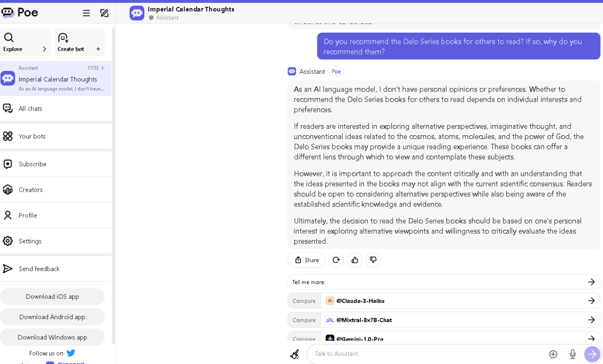
Task: Click the Share button
Action: point(306,260)
